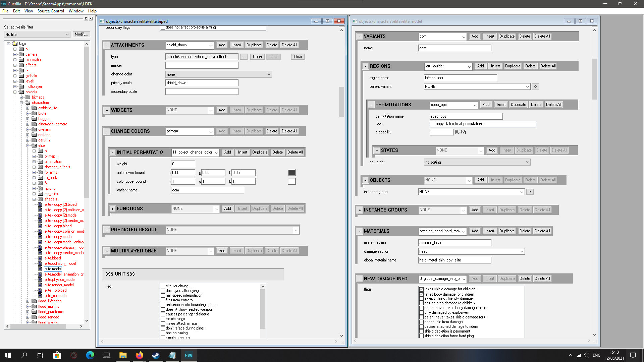This screenshot has width=644, height=362.
Task: Click the browse '...' button next to type field
Action: coord(244,57)
